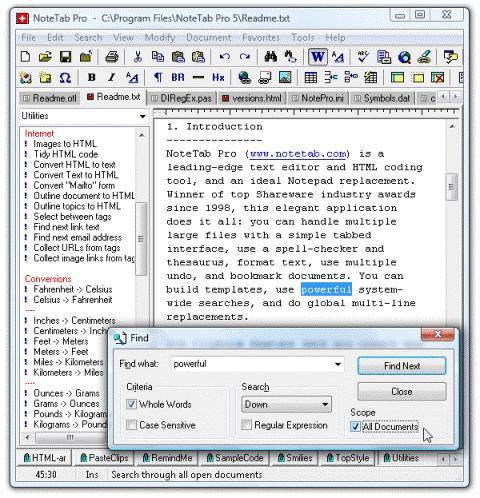Open the SampleCode library tab
The image size is (480, 498).
[x=235, y=458]
